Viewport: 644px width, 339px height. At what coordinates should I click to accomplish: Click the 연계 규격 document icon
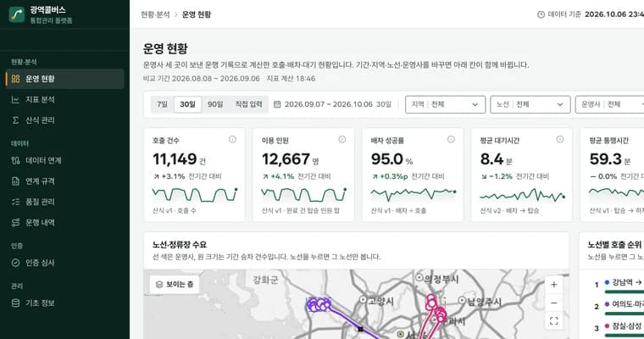15,181
